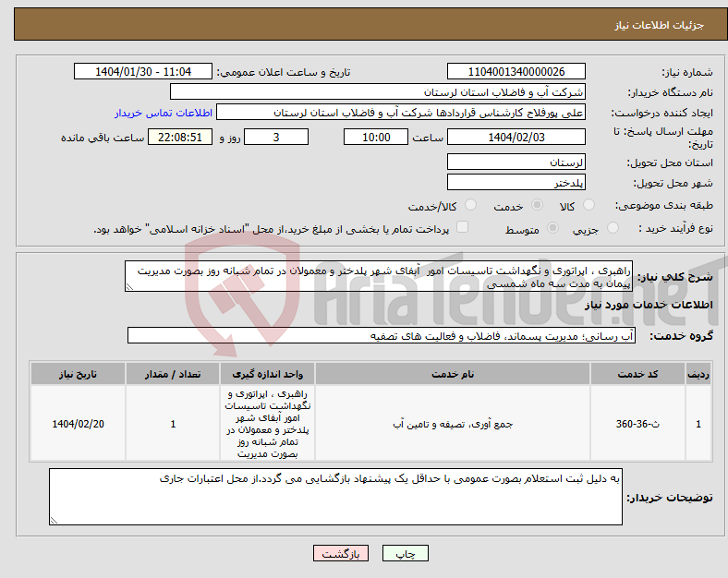Click the deadline time field 10:00
728x578 pixels.
(376, 137)
